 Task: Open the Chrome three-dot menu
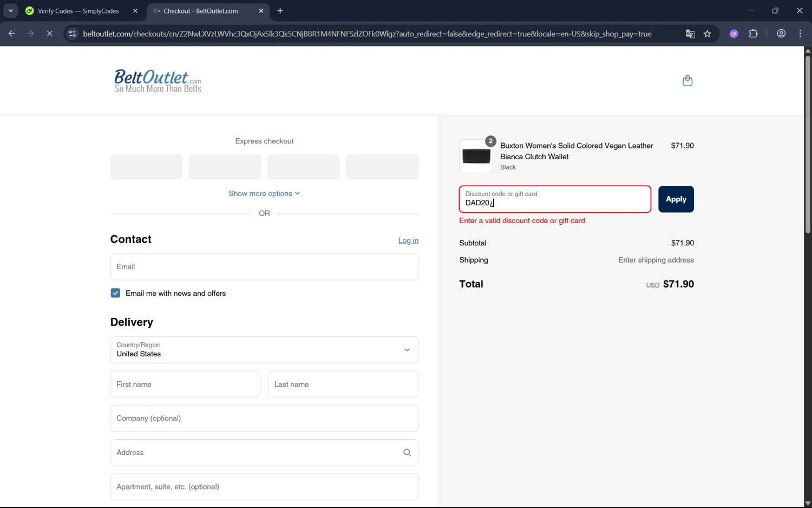click(x=800, y=34)
